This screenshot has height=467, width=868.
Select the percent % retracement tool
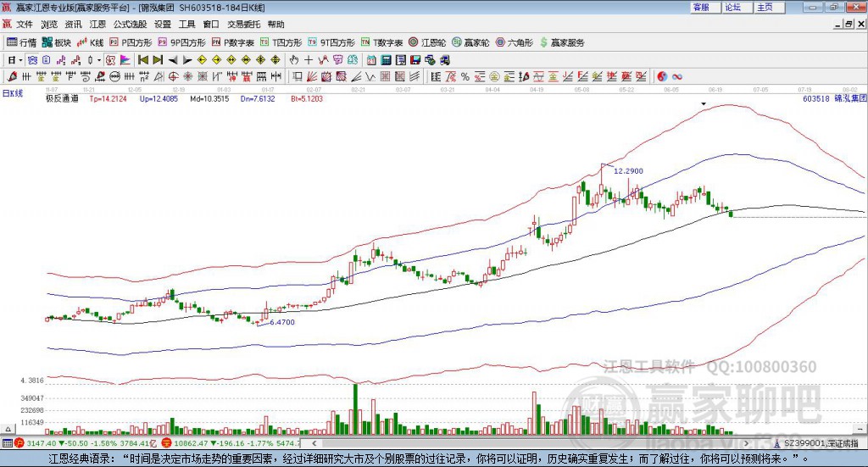(465, 77)
